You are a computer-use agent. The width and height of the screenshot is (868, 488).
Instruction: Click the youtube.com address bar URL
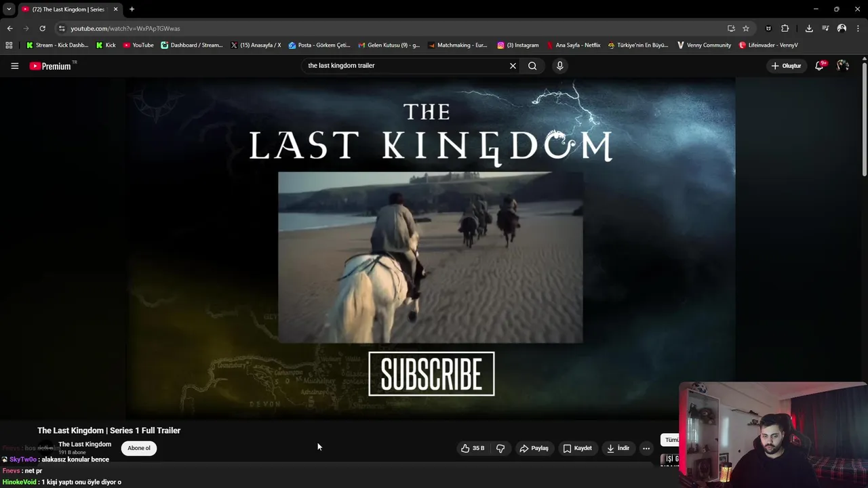(x=125, y=28)
